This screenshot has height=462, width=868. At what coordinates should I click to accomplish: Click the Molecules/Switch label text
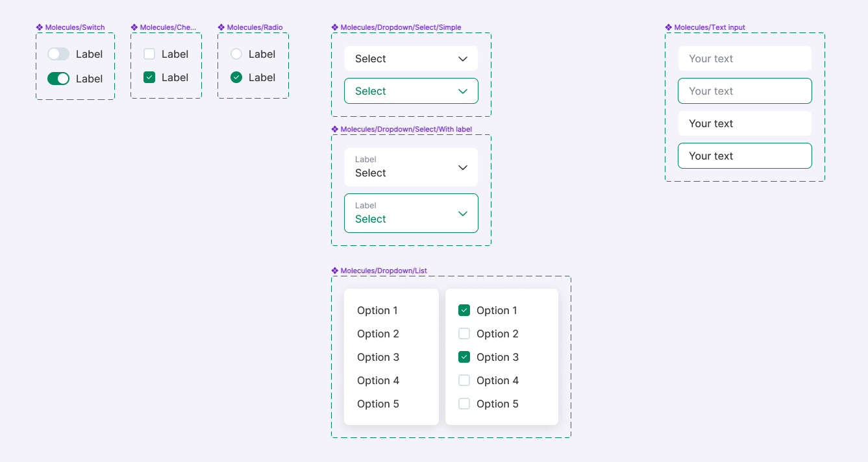(x=73, y=27)
